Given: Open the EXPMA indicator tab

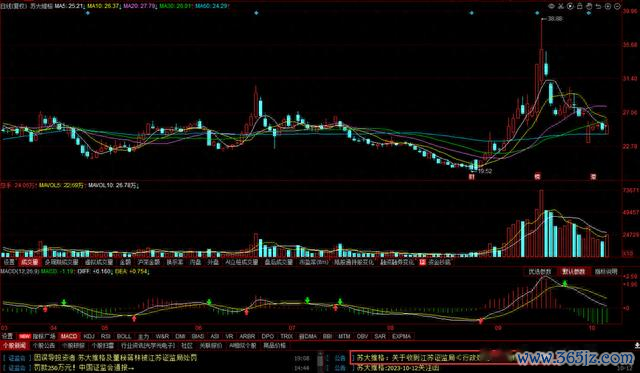Looking at the screenshot, I should pos(402,336).
